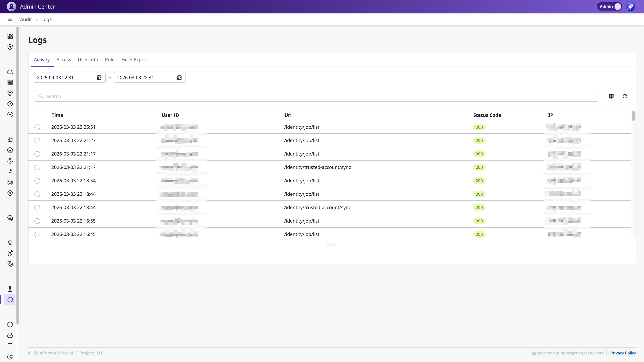This screenshot has width=644, height=362.
Task: Click the table resize handle below the rows
Action: point(331,245)
